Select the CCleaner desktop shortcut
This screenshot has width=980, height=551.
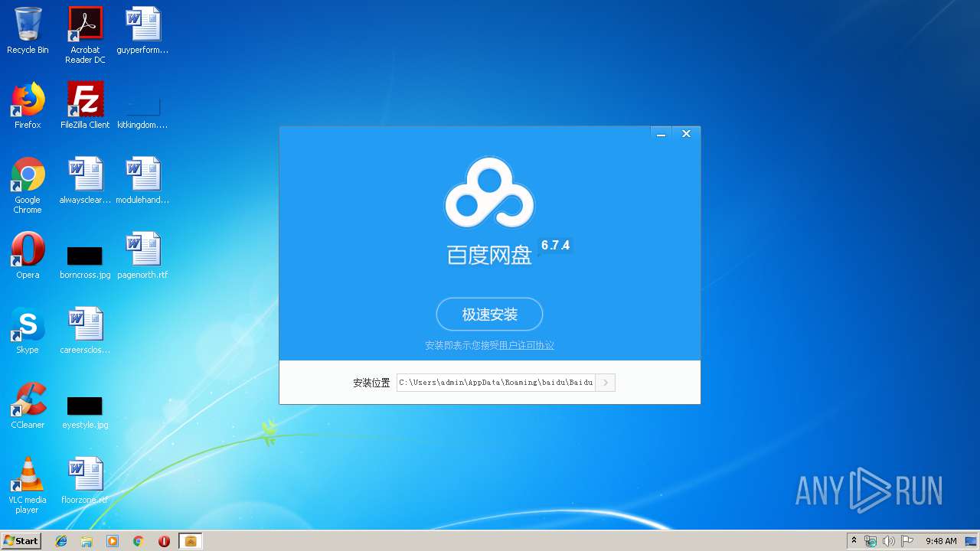tap(28, 406)
